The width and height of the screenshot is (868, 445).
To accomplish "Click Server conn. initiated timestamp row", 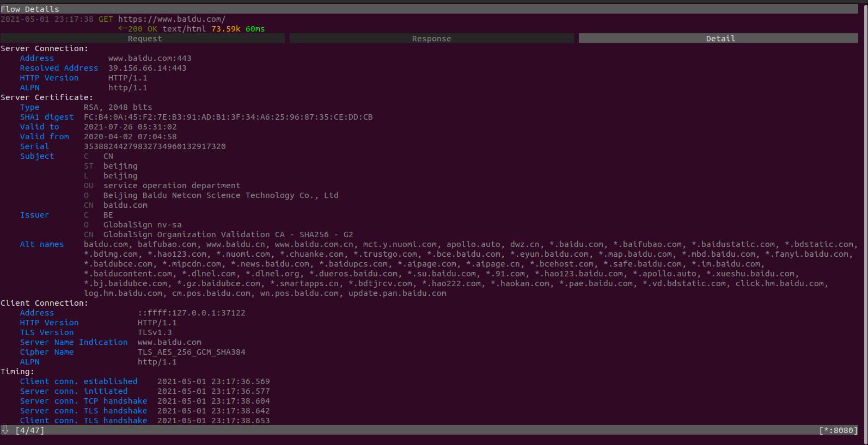I will click(145, 391).
